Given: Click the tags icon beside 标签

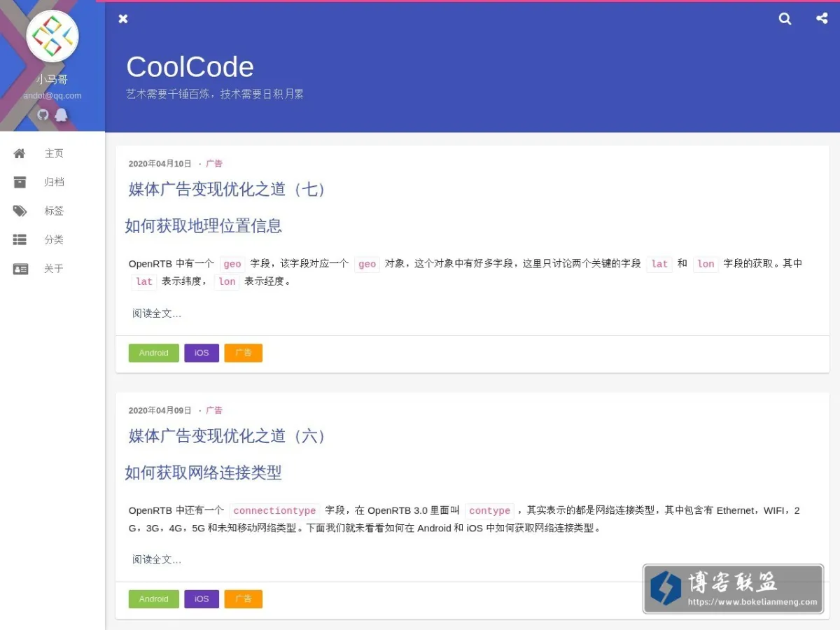Looking at the screenshot, I should (20, 211).
